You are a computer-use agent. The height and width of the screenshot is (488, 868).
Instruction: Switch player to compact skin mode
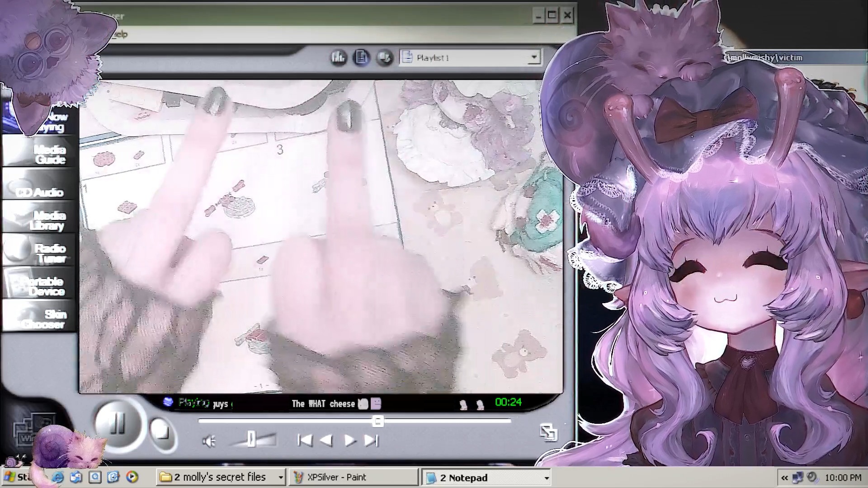coord(548,432)
